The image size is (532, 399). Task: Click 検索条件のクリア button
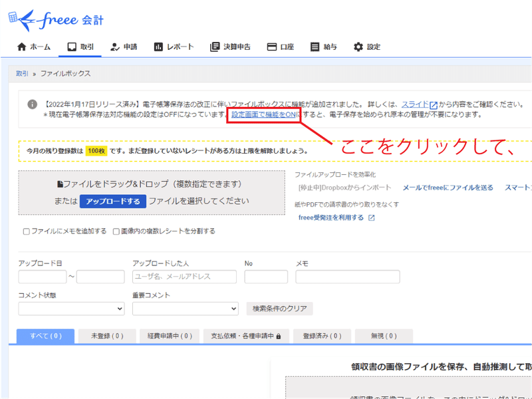click(279, 309)
